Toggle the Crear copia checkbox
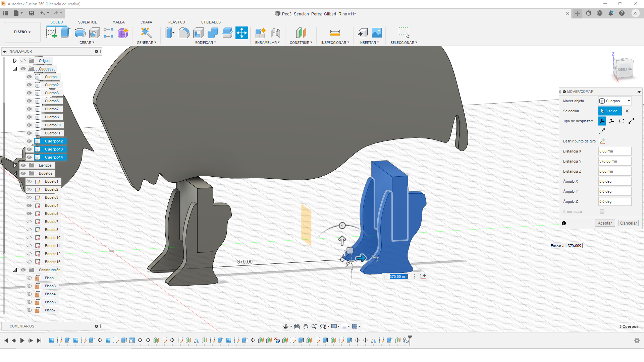This screenshot has height=362, width=644. coord(602,212)
